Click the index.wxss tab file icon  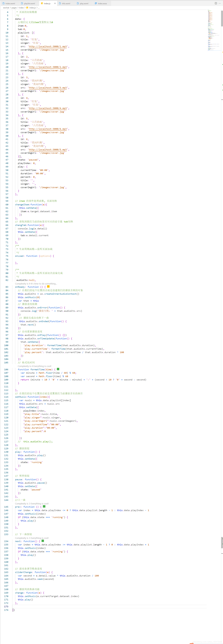pyautogui.click(x=96, y=3)
